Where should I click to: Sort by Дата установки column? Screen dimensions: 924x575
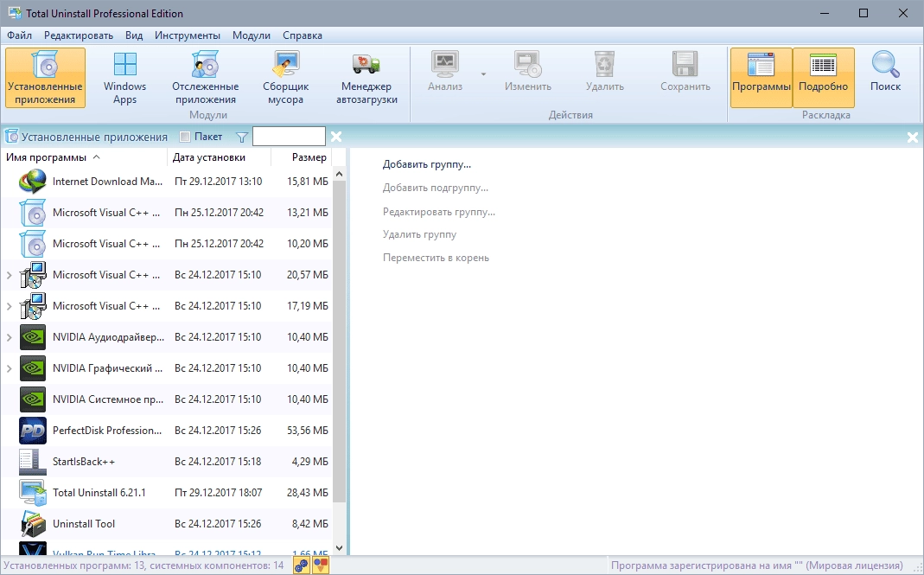pyautogui.click(x=220, y=157)
